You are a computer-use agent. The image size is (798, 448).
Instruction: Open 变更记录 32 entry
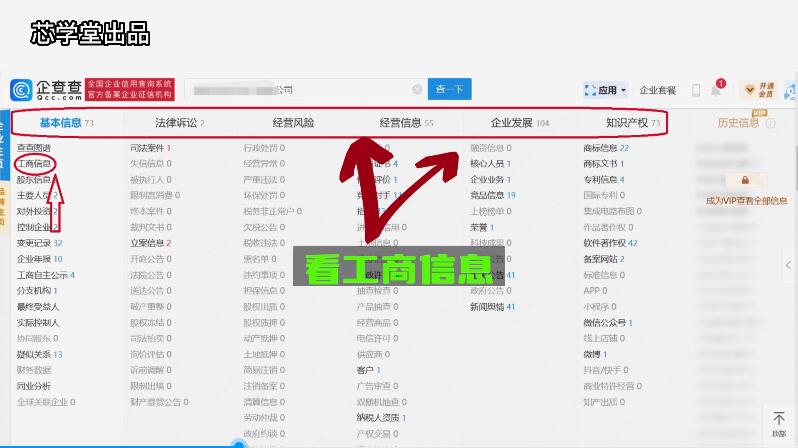pyautogui.click(x=39, y=243)
